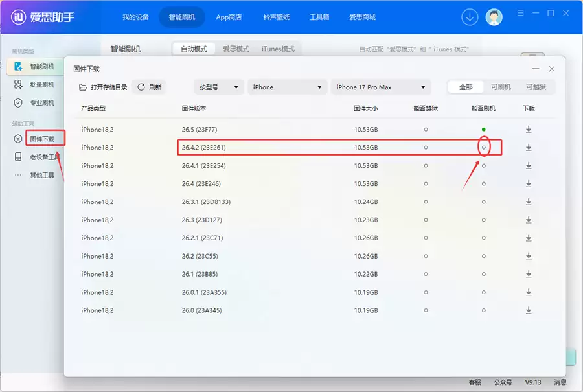This screenshot has height=392, width=583.
Task: Download firmware 26.4 (23E246)
Action: (x=529, y=184)
